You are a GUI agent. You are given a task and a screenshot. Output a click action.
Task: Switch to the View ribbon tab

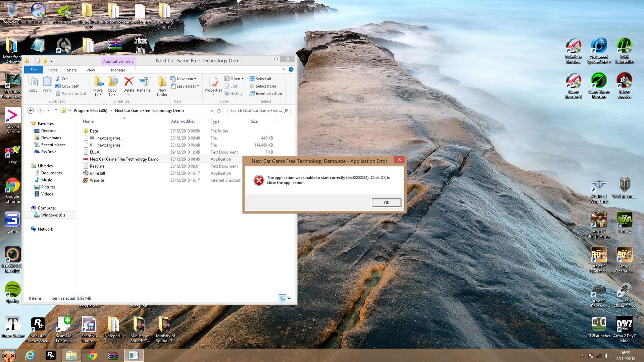click(x=91, y=70)
